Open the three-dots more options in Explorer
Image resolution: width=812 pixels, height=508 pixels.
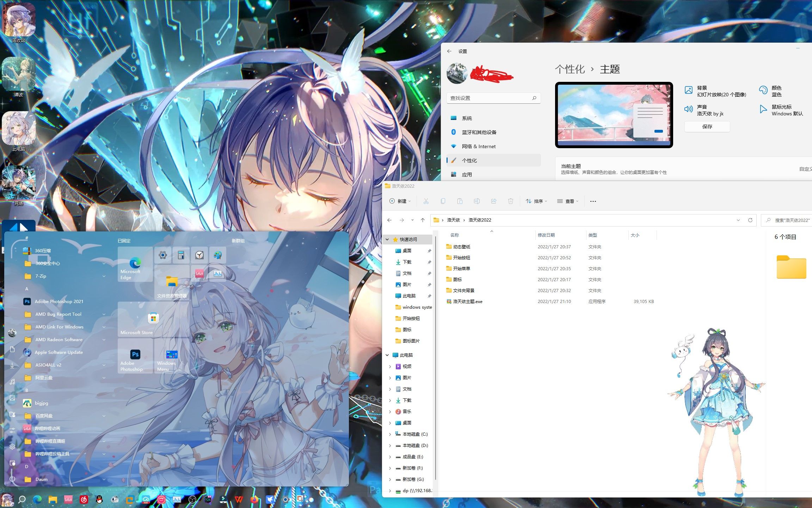[x=593, y=201]
